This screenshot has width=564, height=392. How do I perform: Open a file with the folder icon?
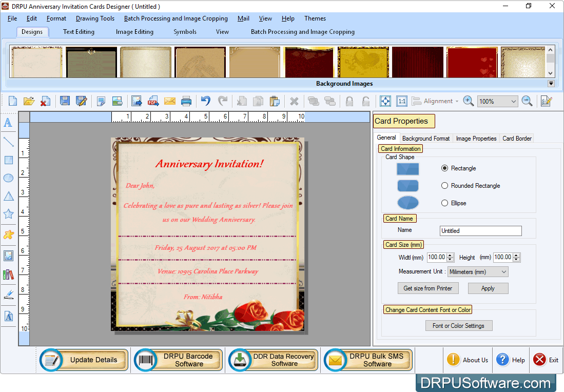[29, 101]
